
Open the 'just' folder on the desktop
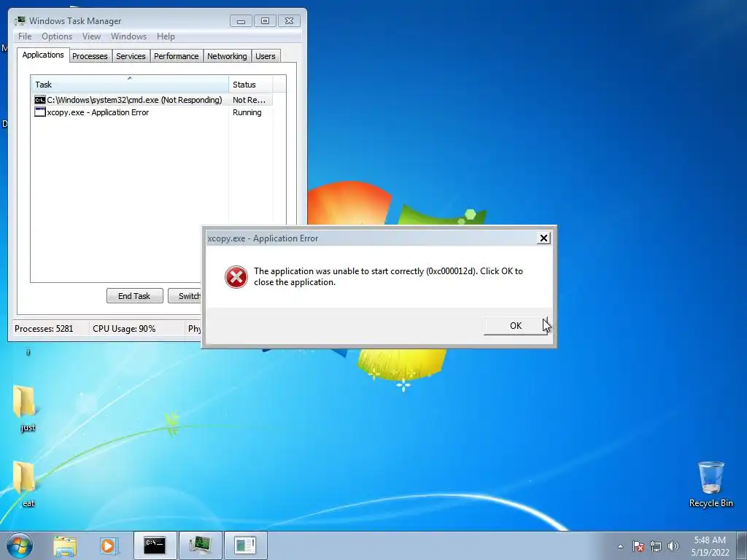click(x=25, y=408)
